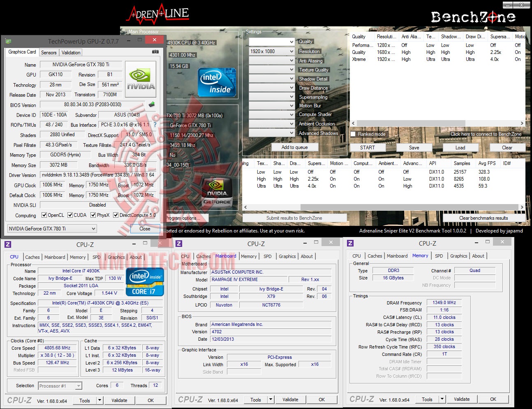The height and width of the screenshot is (409, 532).
Task: Open the Tools dropdown arrow in CPU-Z Memory window
Action: [442, 399]
